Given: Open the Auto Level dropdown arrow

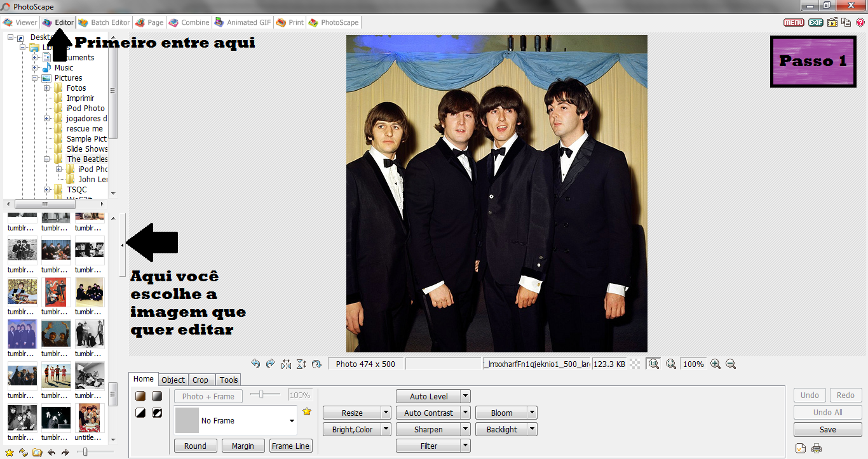Looking at the screenshot, I should pos(465,396).
